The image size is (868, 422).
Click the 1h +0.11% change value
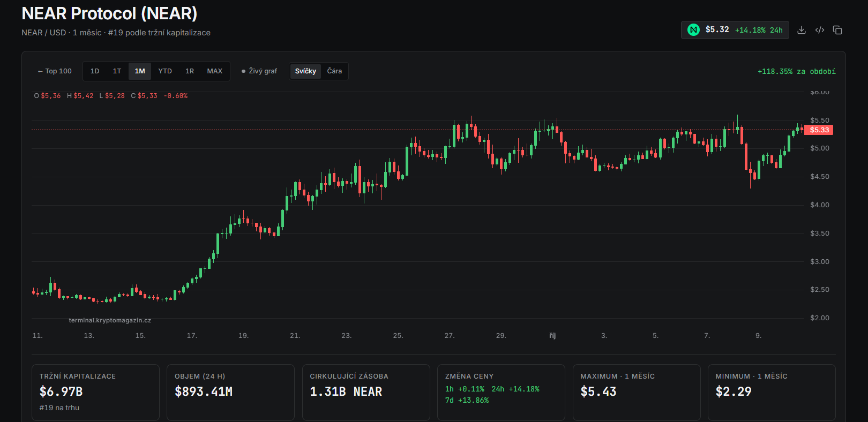(x=465, y=389)
